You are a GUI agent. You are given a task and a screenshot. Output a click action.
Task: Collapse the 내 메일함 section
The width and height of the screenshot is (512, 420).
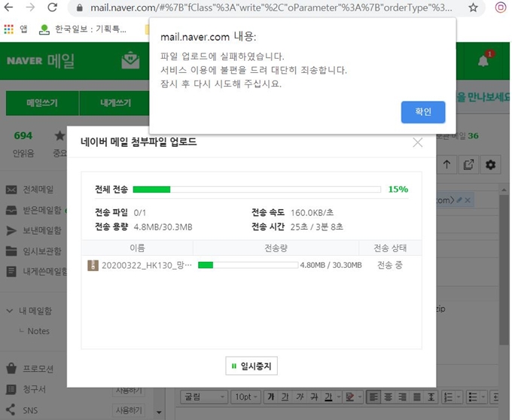10,311
